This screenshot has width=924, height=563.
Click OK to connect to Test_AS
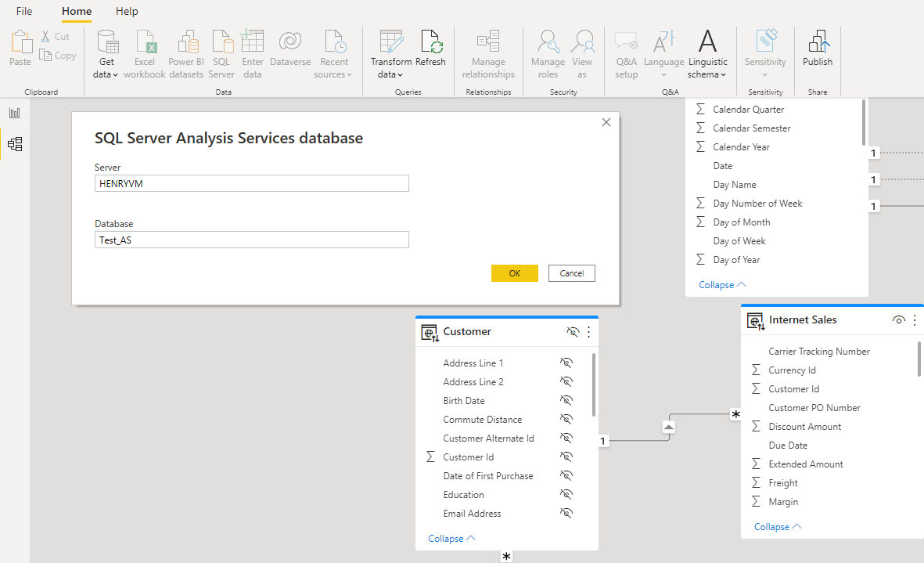click(x=514, y=272)
